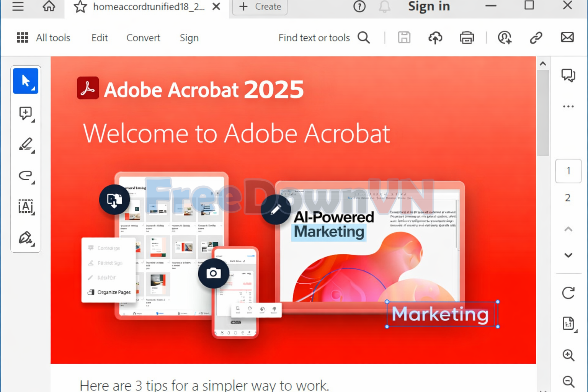Open the Comments panel
Screen dimensions: 588x392
tap(568, 75)
